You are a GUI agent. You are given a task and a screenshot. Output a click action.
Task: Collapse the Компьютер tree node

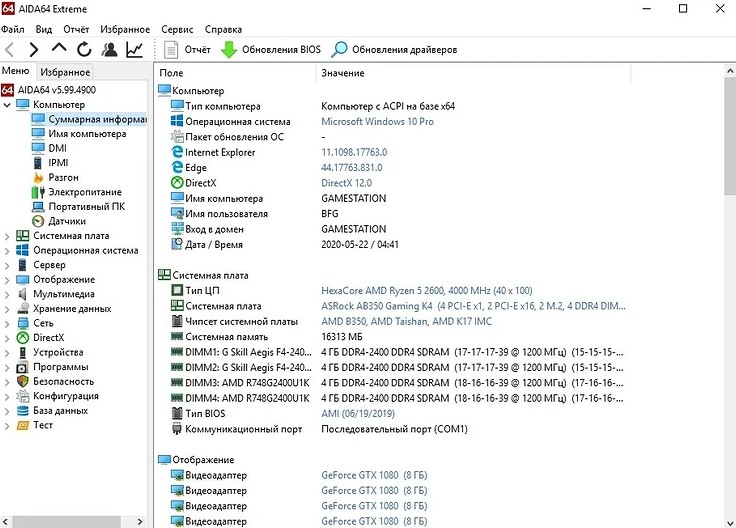pyautogui.click(x=7, y=105)
